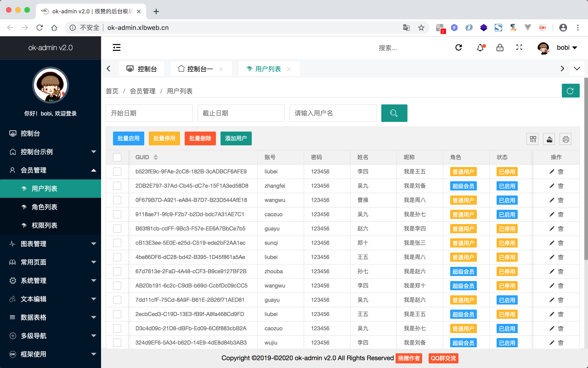Click the 批量启用 button
588x368 pixels.
pyautogui.click(x=129, y=138)
